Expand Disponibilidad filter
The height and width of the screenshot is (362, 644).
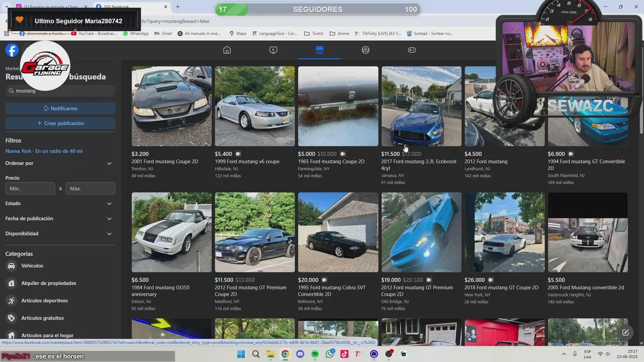[60, 234]
